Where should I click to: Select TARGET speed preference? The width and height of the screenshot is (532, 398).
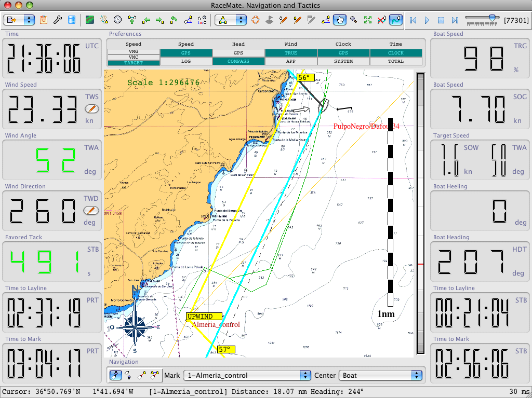pos(134,63)
